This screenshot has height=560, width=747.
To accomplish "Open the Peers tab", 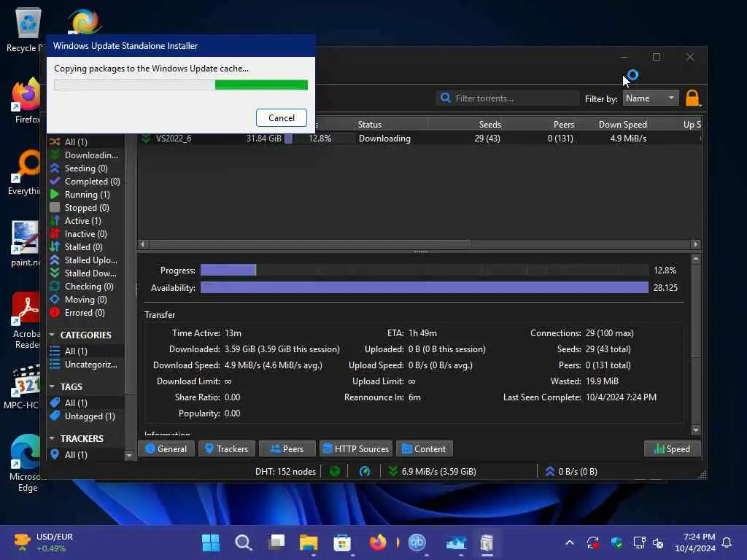I will pyautogui.click(x=287, y=448).
